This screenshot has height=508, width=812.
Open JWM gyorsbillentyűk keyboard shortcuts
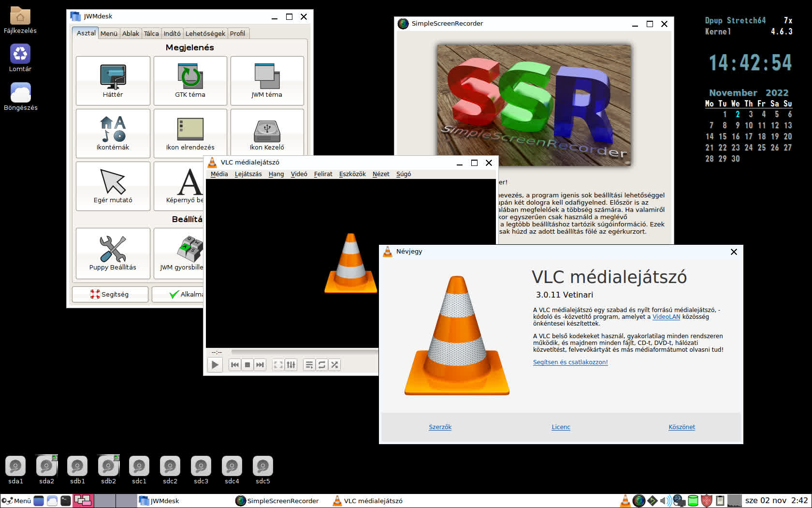click(179, 253)
